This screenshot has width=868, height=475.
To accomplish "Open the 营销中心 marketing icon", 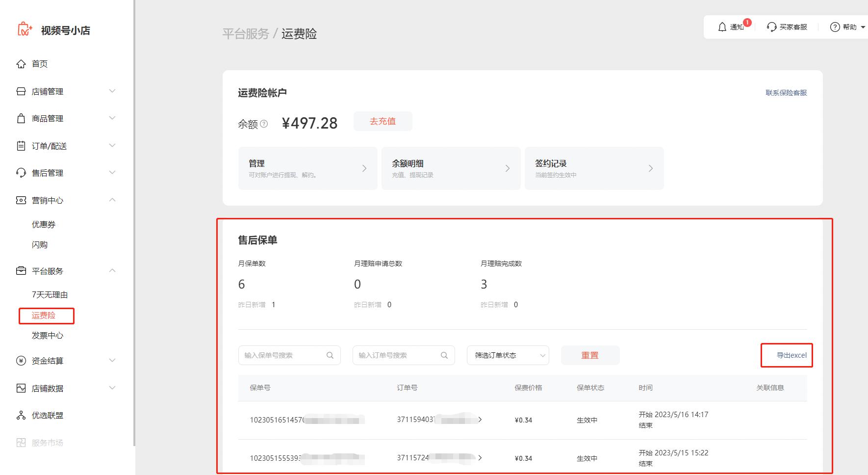I will point(20,200).
